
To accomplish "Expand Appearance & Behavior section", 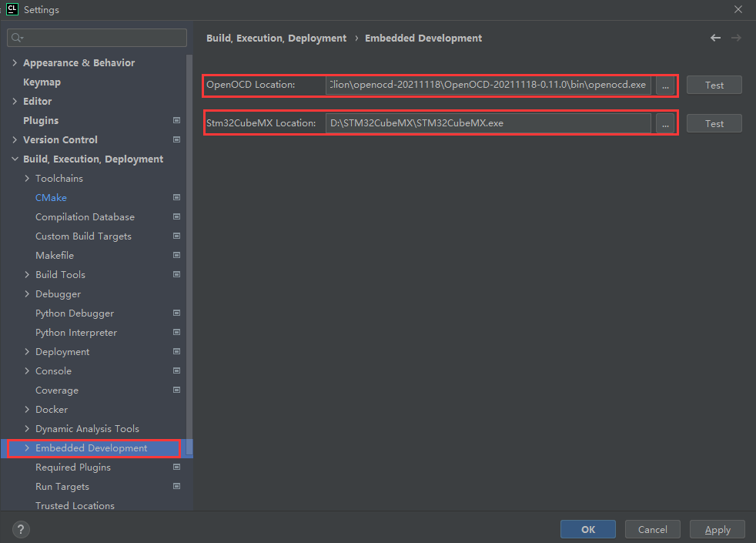I will click(15, 62).
